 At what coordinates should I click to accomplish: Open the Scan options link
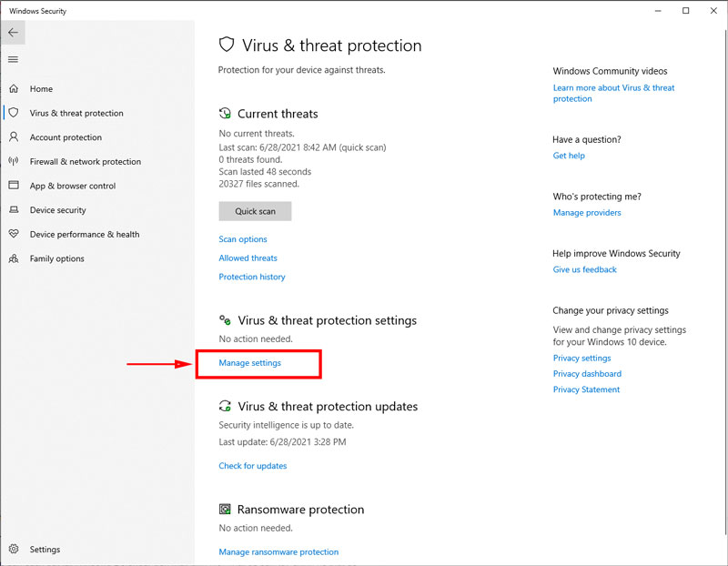click(x=243, y=239)
